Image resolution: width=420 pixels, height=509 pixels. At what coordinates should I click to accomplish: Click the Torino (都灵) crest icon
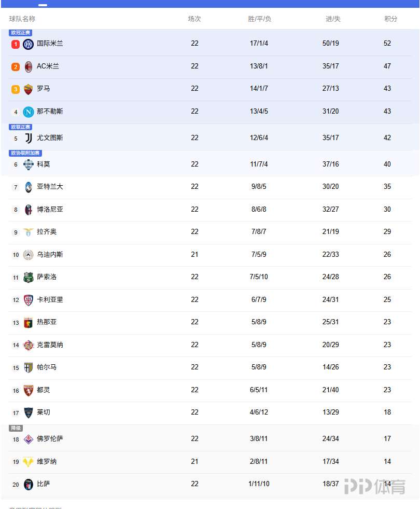point(28,390)
